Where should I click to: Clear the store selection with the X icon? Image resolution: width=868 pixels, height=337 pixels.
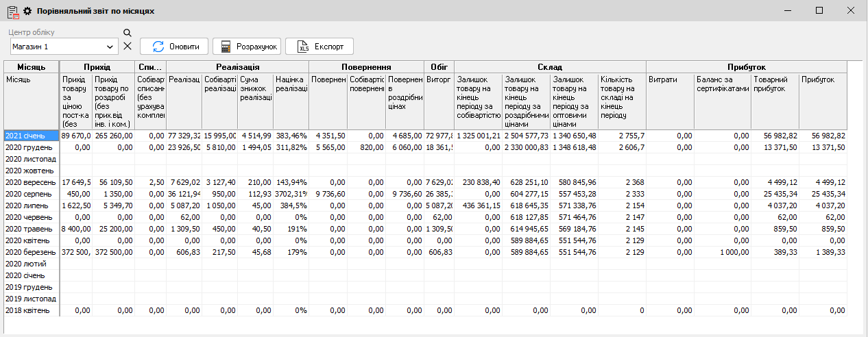tap(127, 47)
